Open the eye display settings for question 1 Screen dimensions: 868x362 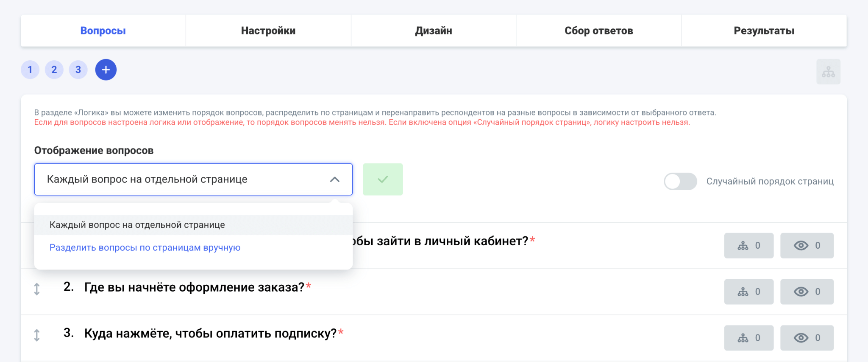[807, 246]
